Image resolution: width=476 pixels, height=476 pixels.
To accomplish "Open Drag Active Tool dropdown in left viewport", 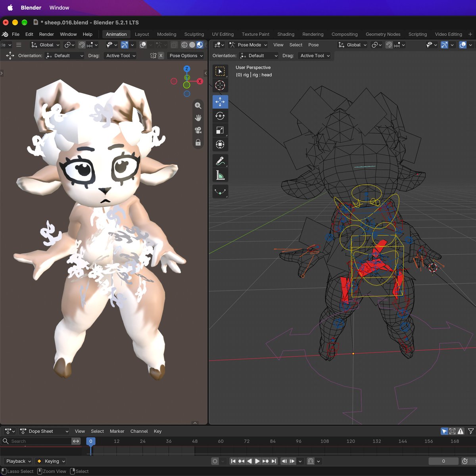I will tap(121, 56).
